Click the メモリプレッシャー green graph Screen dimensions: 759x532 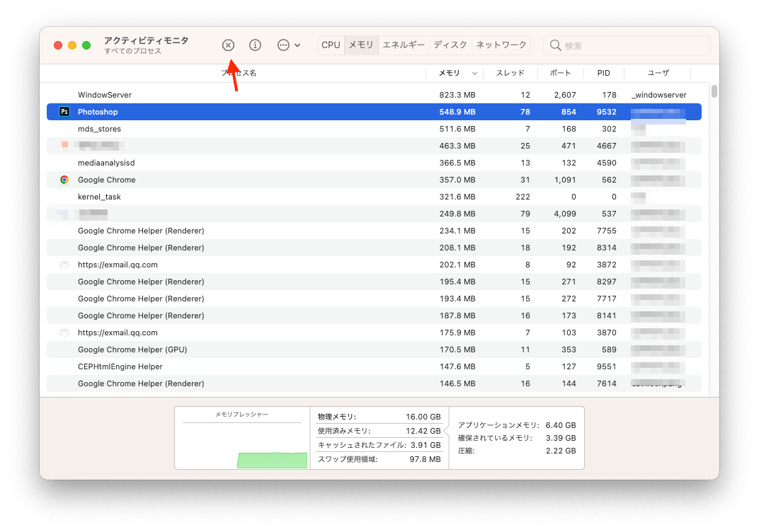pos(272,460)
